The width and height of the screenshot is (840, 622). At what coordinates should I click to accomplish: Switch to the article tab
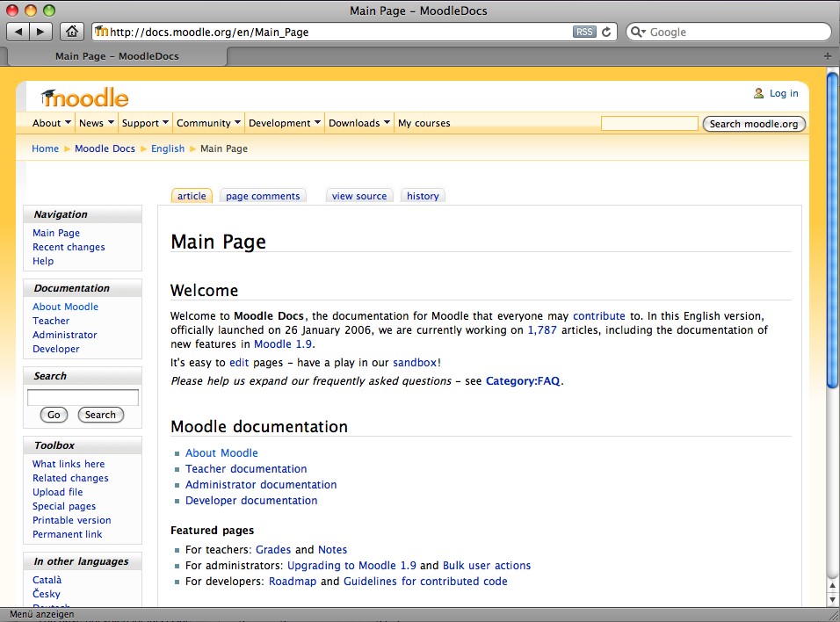(192, 196)
